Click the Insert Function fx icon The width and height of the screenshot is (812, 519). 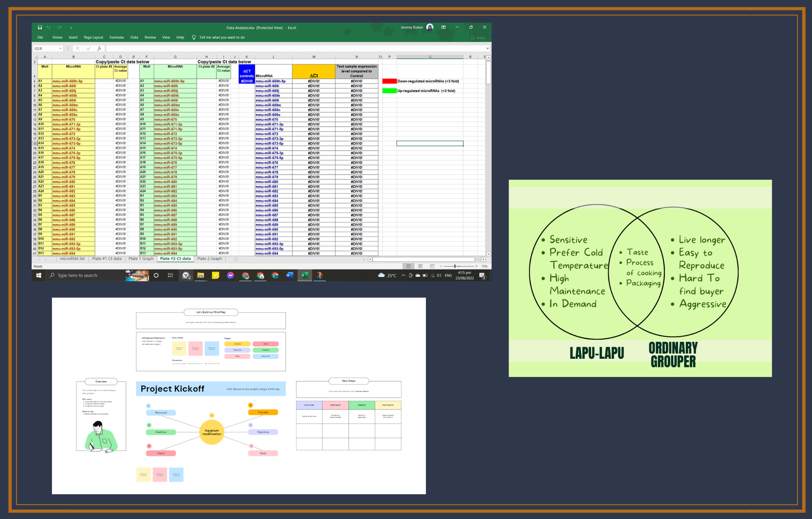click(x=99, y=48)
